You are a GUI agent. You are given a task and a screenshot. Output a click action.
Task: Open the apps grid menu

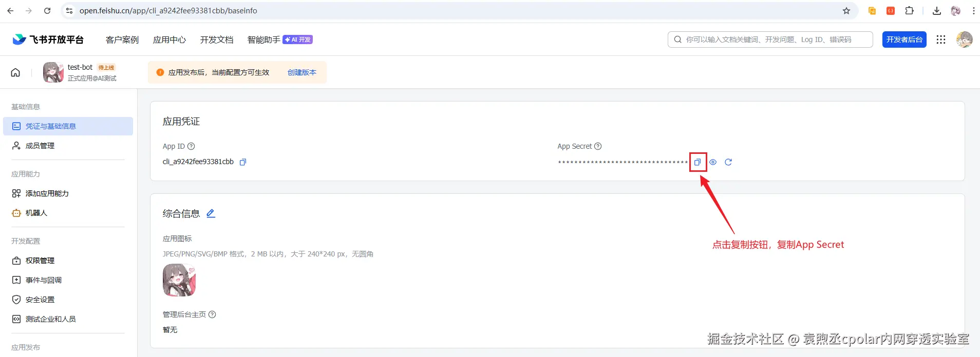coord(941,39)
